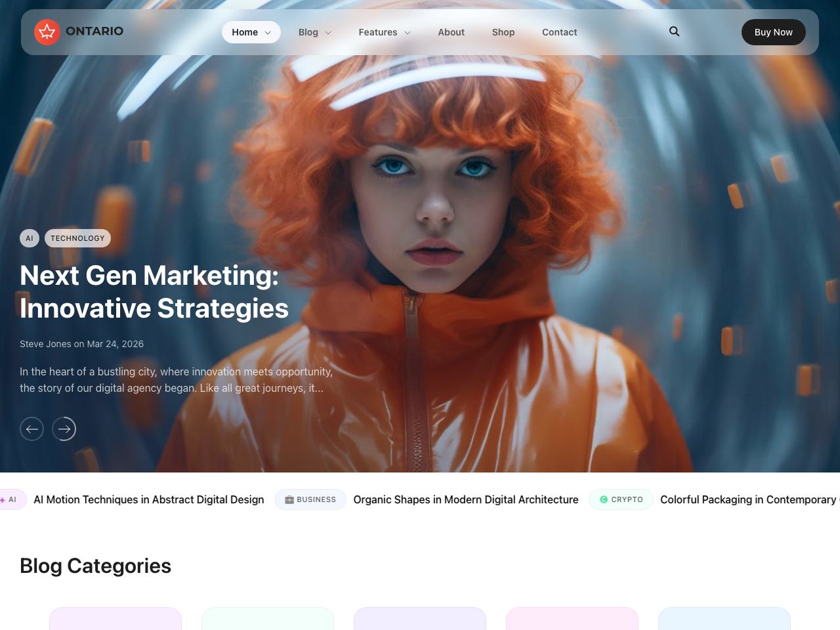Open the About menu item
The height and width of the screenshot is (630, 840).
(451, 32)
